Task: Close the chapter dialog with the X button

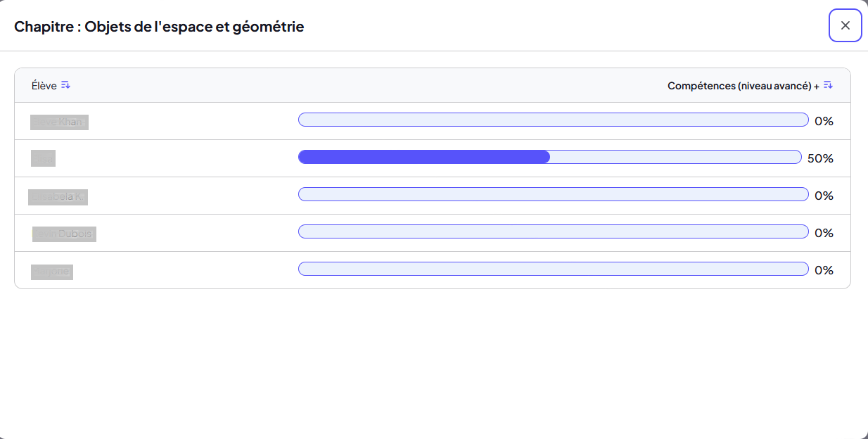Action: 845,25
